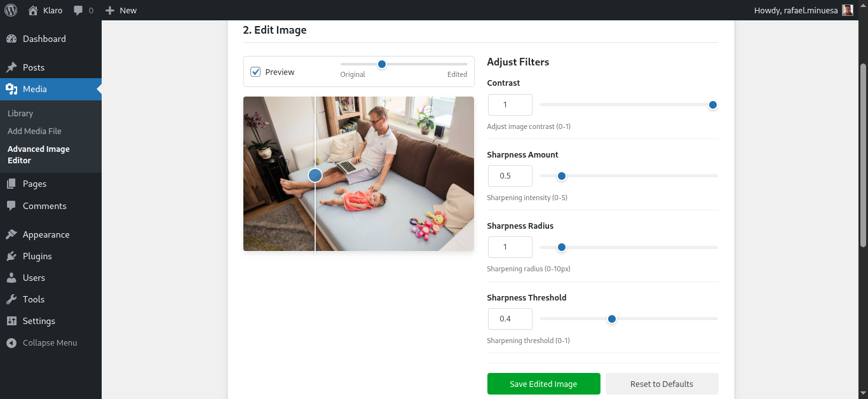The width and height of the screenshot is (868, 399).
Task: Click Save Edited Image button
Action: 543,384
